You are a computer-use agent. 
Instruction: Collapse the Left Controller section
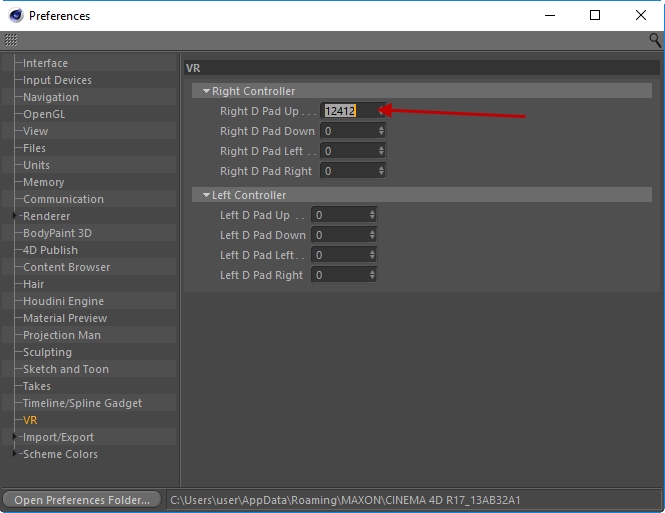tap(207, 195)
